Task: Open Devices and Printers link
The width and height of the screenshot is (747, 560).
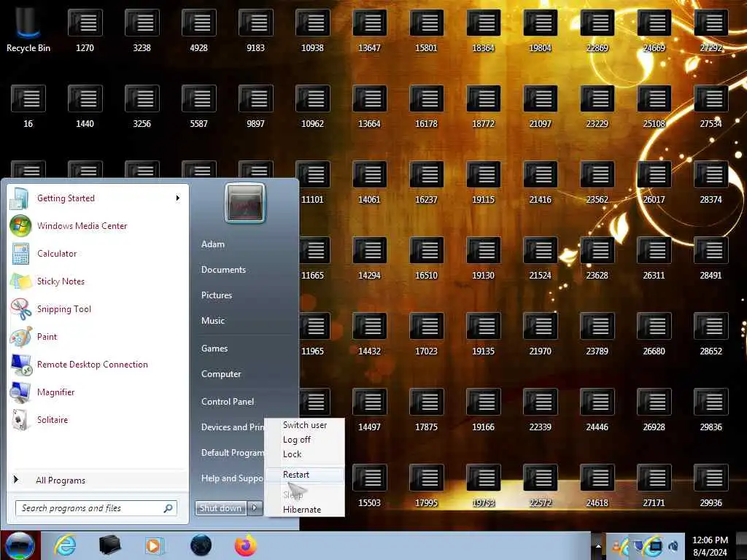Action: 233,427
